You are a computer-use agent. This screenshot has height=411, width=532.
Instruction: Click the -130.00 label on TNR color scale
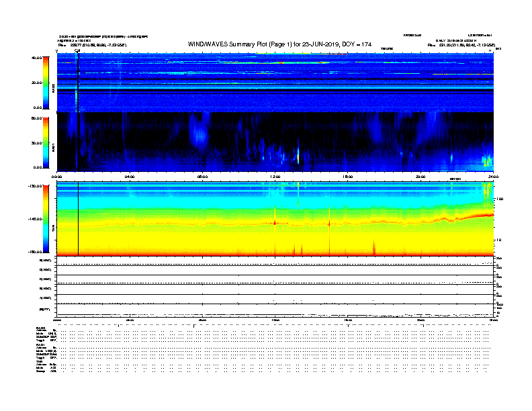point(36,186)
